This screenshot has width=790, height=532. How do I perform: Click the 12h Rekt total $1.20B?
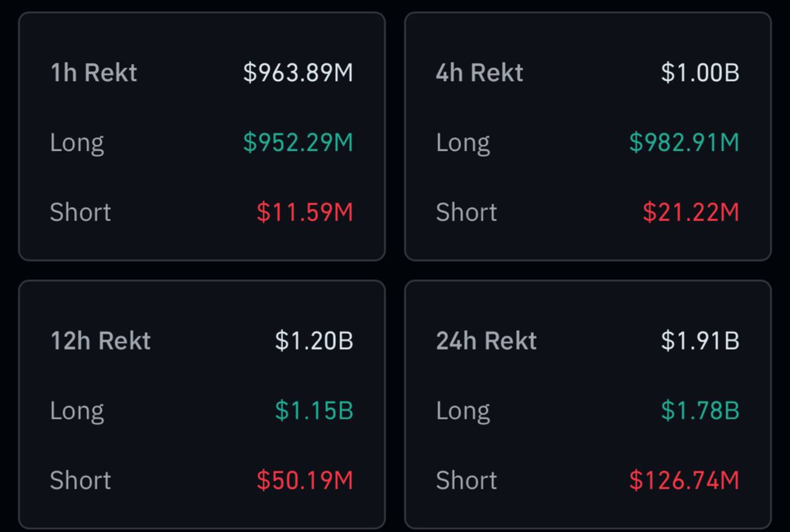(x=314, y=341)
